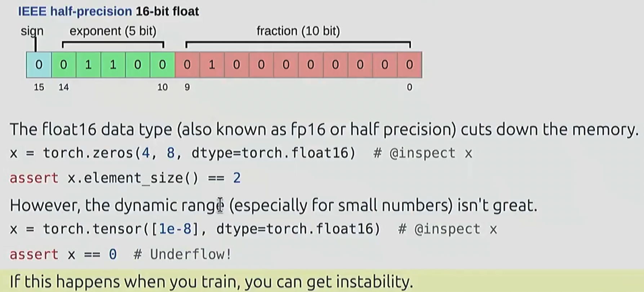Click the green exponent cell above index 10
Screen dimensions: 644x292
(162, 65)
